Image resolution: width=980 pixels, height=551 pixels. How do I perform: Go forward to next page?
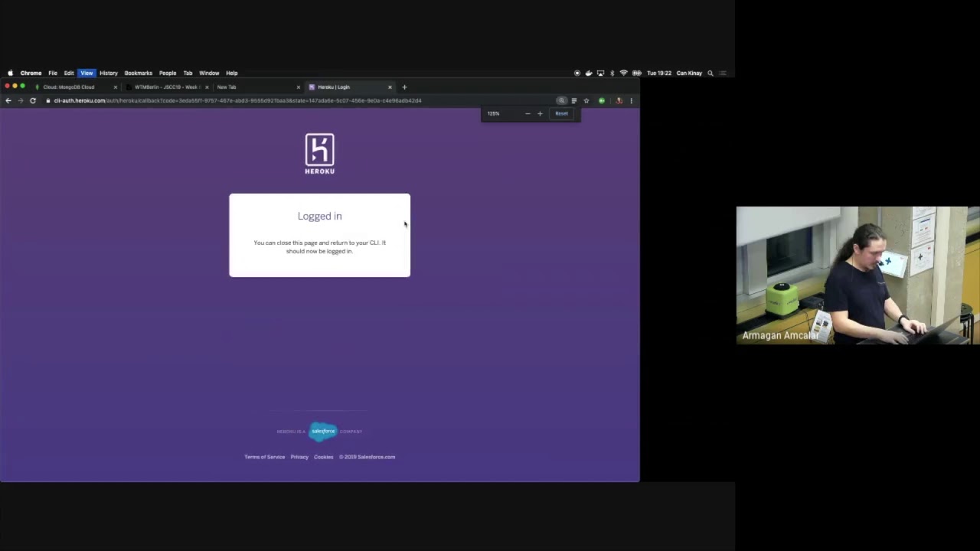tap(21, 101)
